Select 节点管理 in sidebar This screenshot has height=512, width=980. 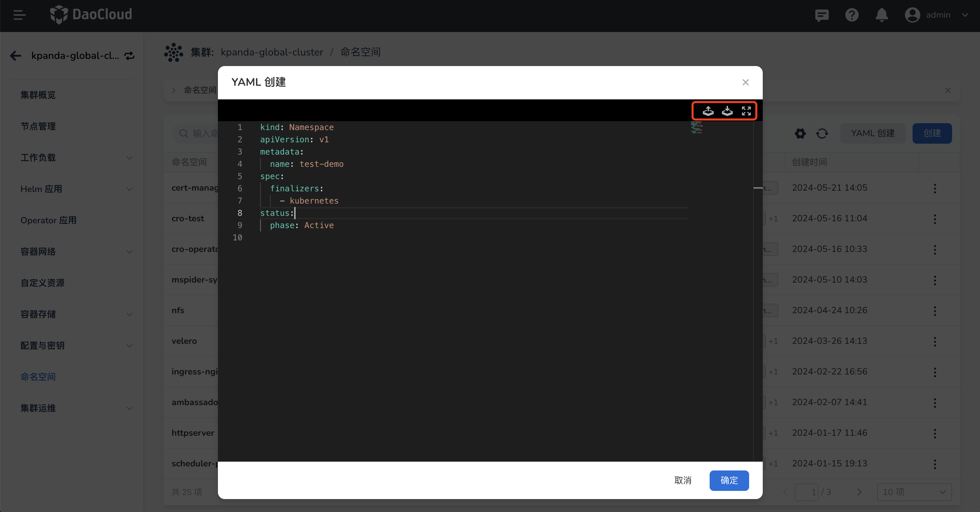point(38,126)
